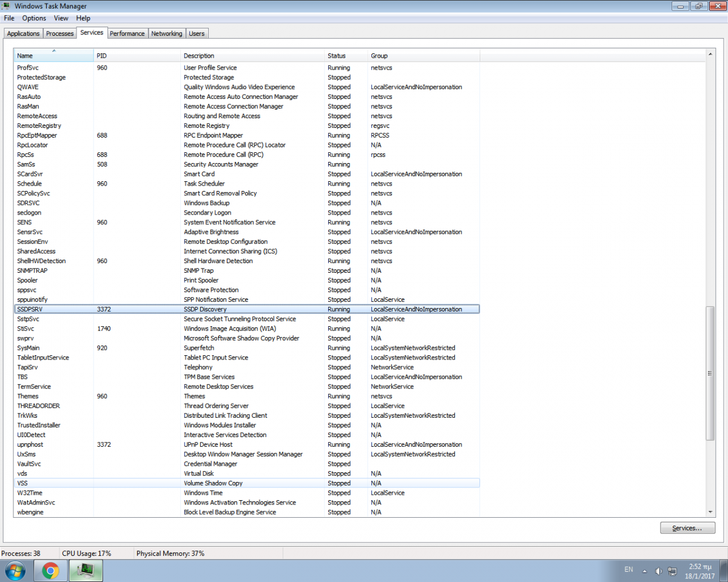Select the Services tab
Image resolution: width=728 pixels, height=582 pixels.
[92, 33]
